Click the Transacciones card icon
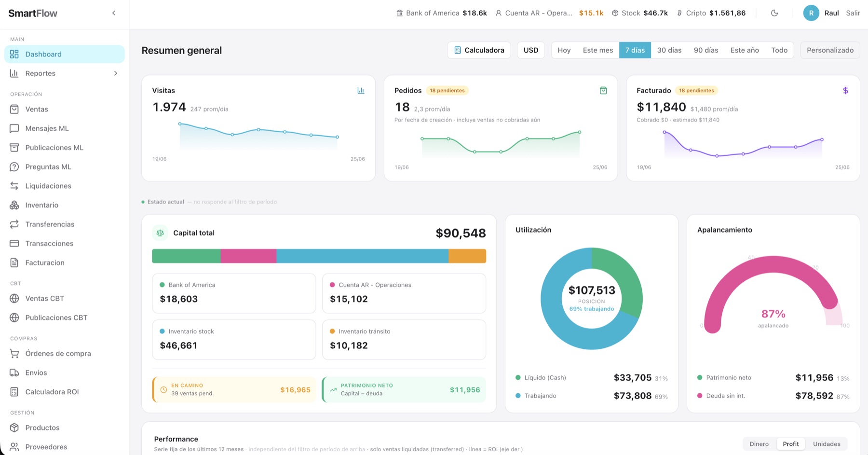The width and height of the screenshot is (868, 455). pos(14,244)
